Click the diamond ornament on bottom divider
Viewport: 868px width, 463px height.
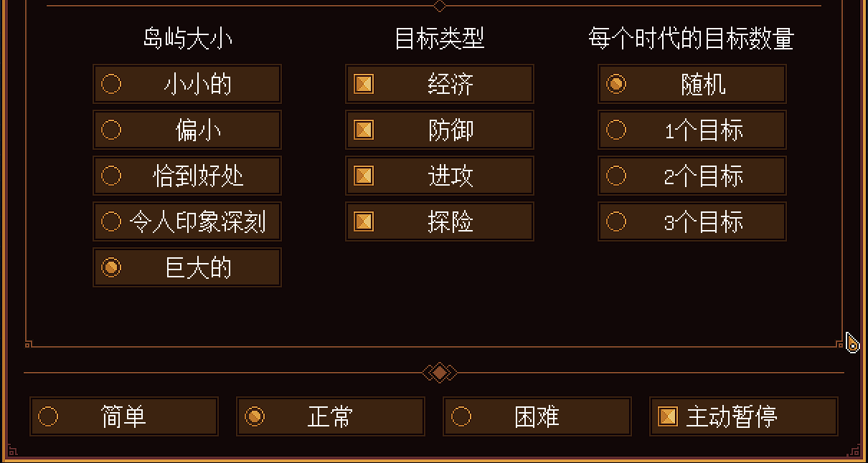pyautogui.click(x=440, y=373)
